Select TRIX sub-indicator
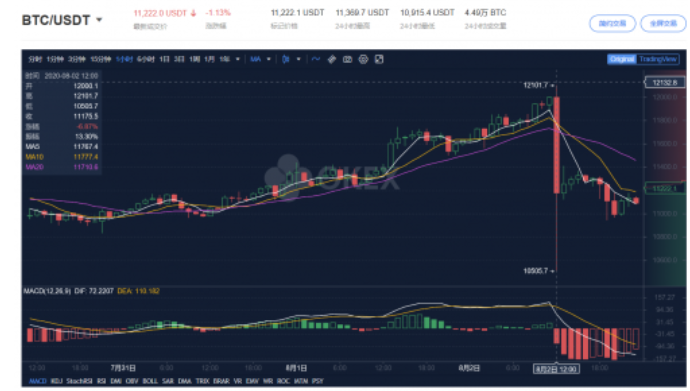This screenshot has height=391, width=690. (202, 381)
